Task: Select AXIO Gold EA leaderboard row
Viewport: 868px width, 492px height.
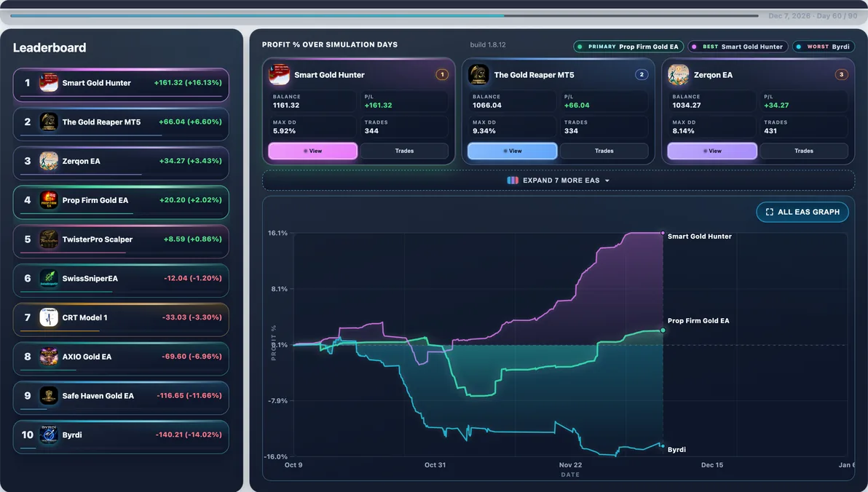Action: 121,359
